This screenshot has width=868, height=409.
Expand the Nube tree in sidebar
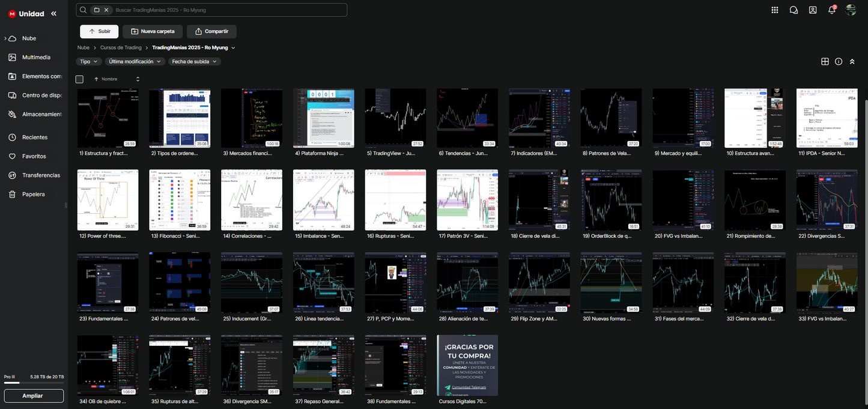coord(5,38)
